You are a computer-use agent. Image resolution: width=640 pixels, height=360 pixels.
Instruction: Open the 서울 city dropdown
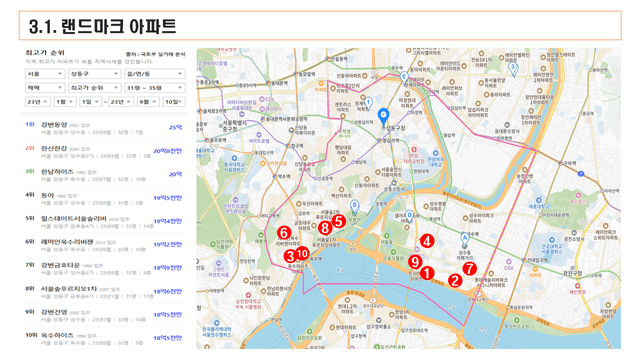click(x=44, y=74)
